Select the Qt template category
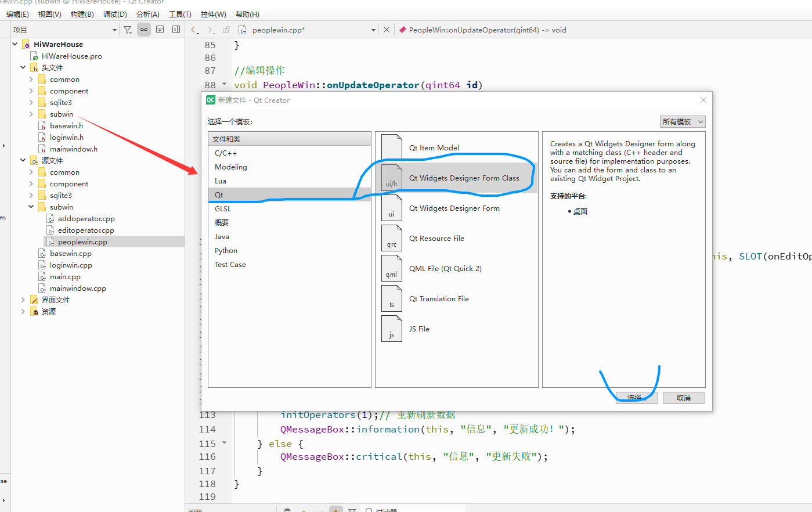The height and width of the screenshot is (512, 812). [290, 194]
